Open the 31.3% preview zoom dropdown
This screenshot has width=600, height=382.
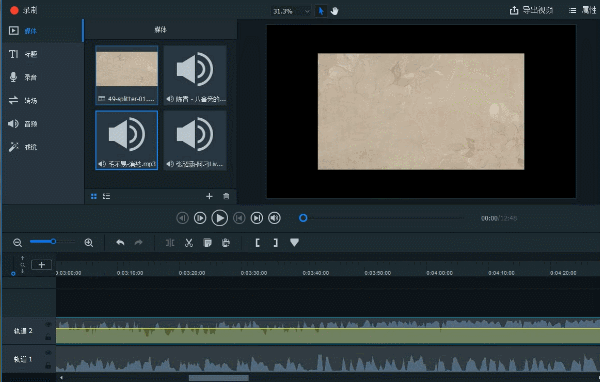[291, 11]
